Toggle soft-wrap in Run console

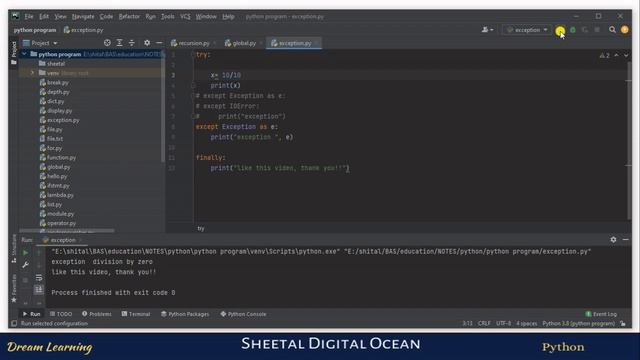(x=39, y=278)
